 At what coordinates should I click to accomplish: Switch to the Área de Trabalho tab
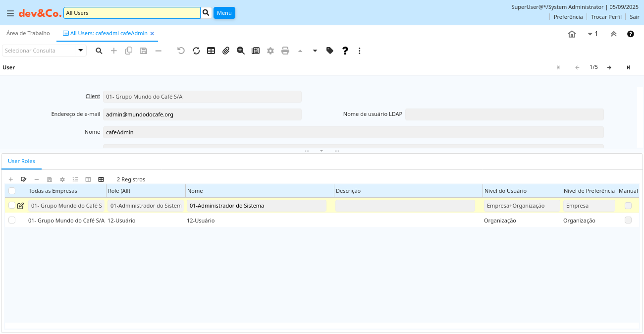pyautogui.click(x=28, y=33)
